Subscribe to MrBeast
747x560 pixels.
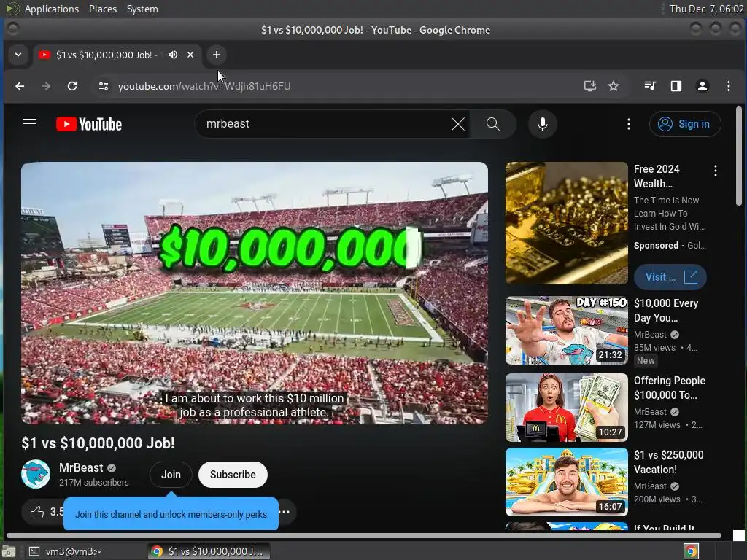tap(233, 475)
